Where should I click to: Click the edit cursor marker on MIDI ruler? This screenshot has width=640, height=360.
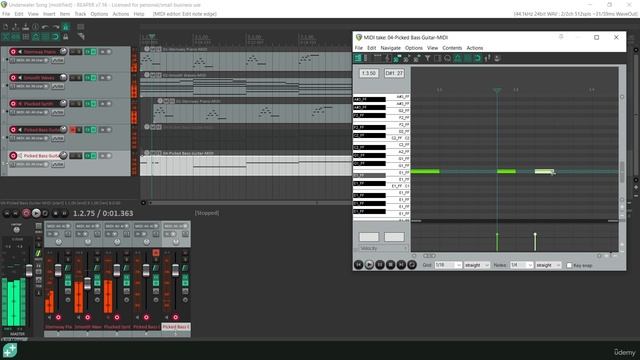pyautogui.click(x=497, y=90)
